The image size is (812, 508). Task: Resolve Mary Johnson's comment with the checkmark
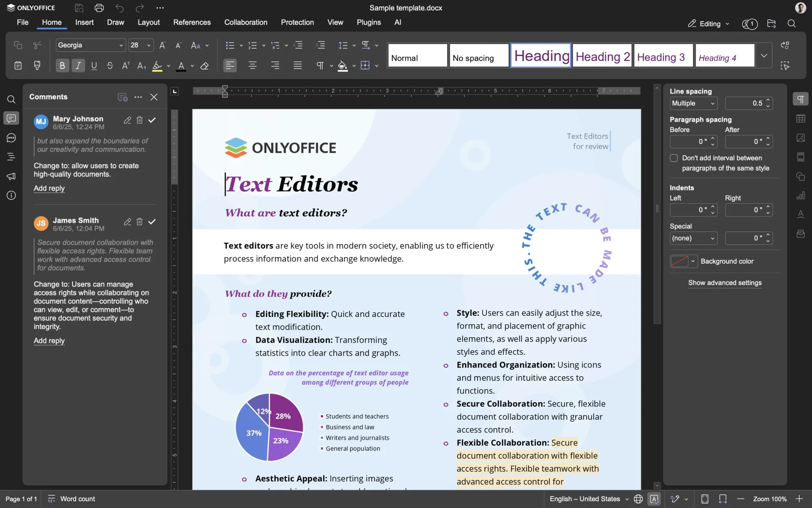tap(152, 120)
